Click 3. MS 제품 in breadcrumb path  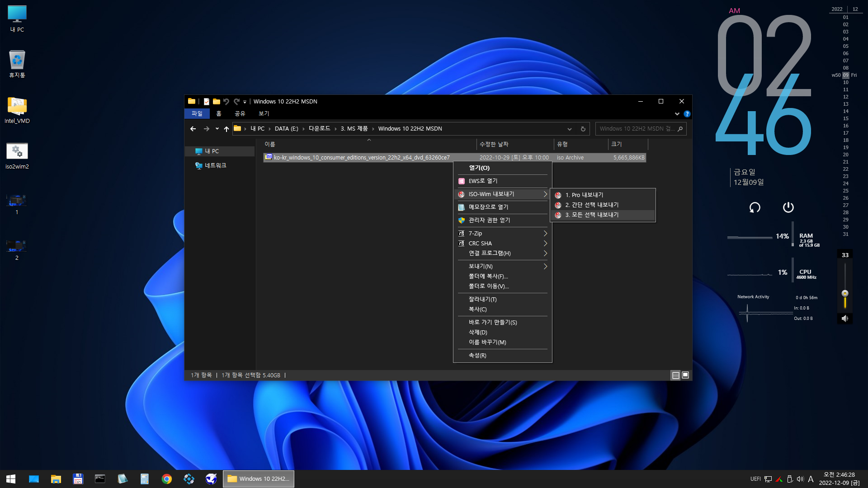click(354, 129)
